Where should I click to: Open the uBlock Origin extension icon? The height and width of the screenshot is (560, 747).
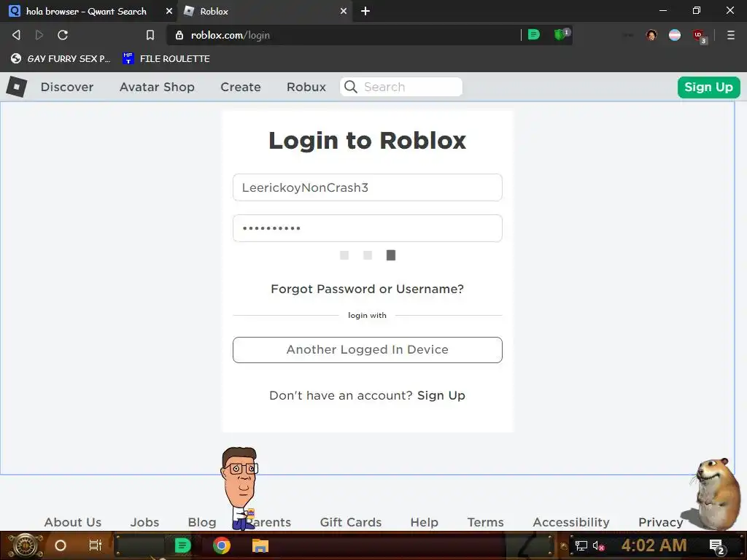[x=699, y=36]
